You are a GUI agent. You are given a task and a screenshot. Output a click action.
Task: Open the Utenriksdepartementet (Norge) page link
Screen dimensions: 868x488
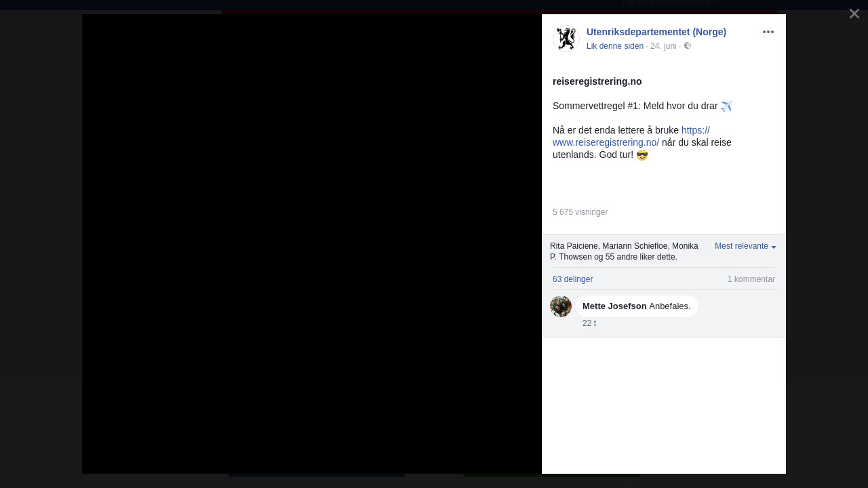656,32
